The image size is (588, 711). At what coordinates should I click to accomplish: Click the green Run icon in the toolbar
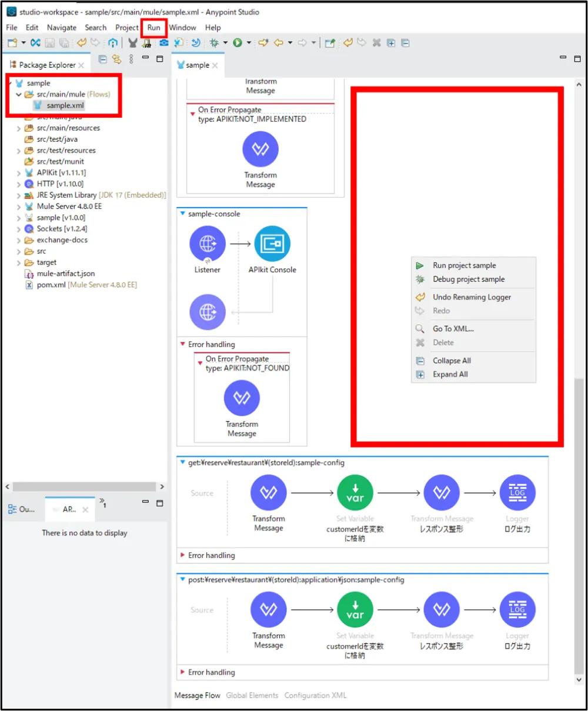click(x=238, y=43)
